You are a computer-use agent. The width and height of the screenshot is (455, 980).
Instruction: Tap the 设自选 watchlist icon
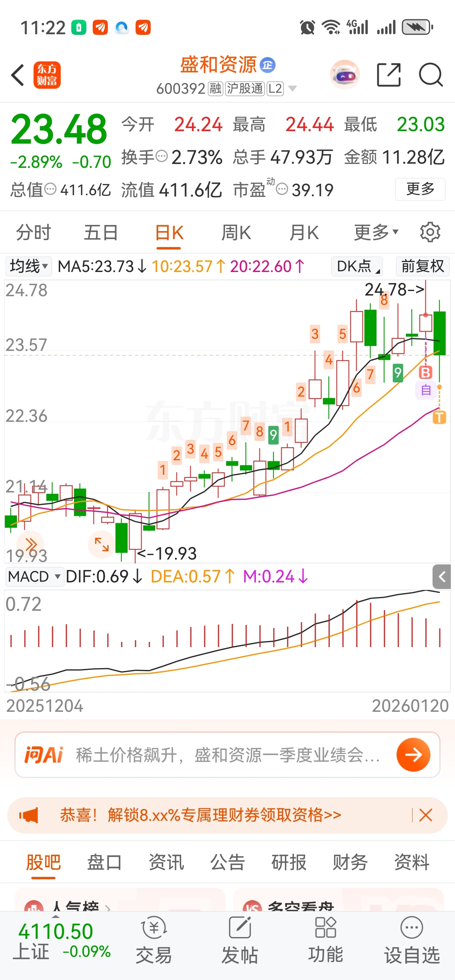[412, 940]
